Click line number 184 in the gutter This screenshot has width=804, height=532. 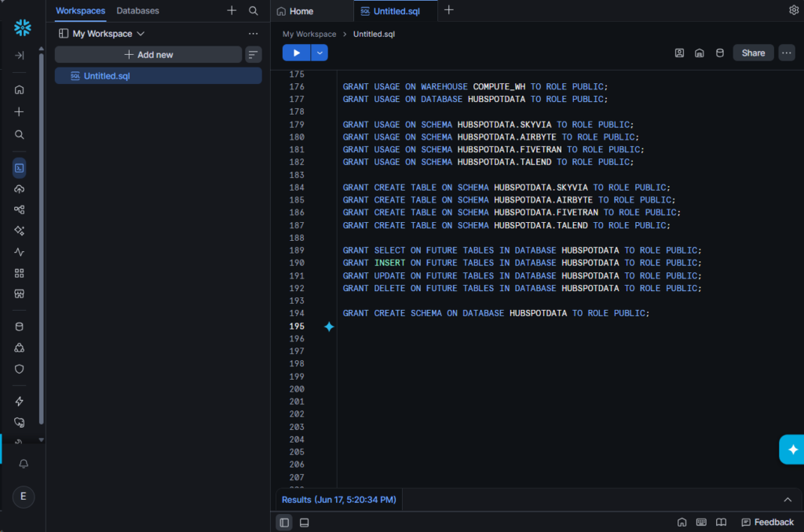coord(297,188)
